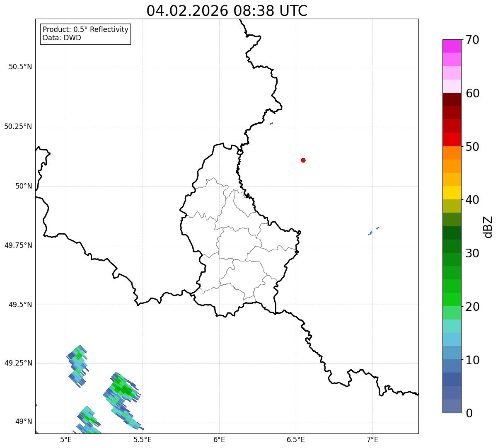This screenshot has width=498, height=448.
Task: Click the bright red colorbar segment
Action: click(x=452, y=139)
